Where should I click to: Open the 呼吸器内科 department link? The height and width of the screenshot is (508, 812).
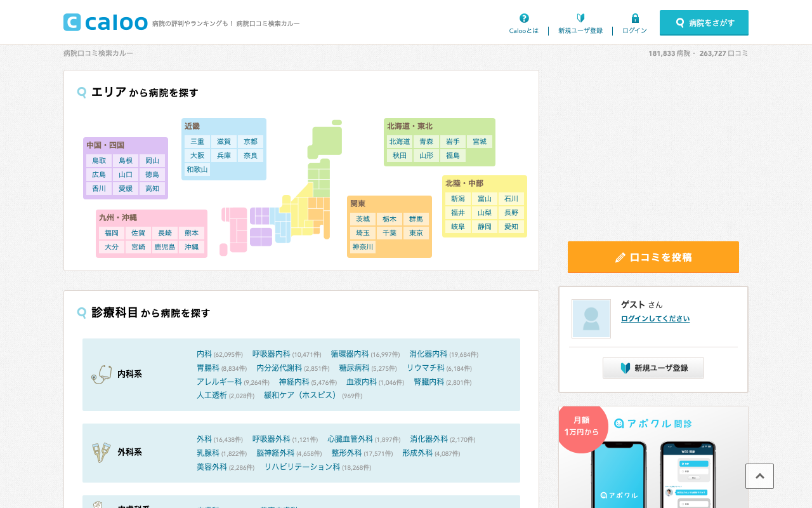point(272,354)
